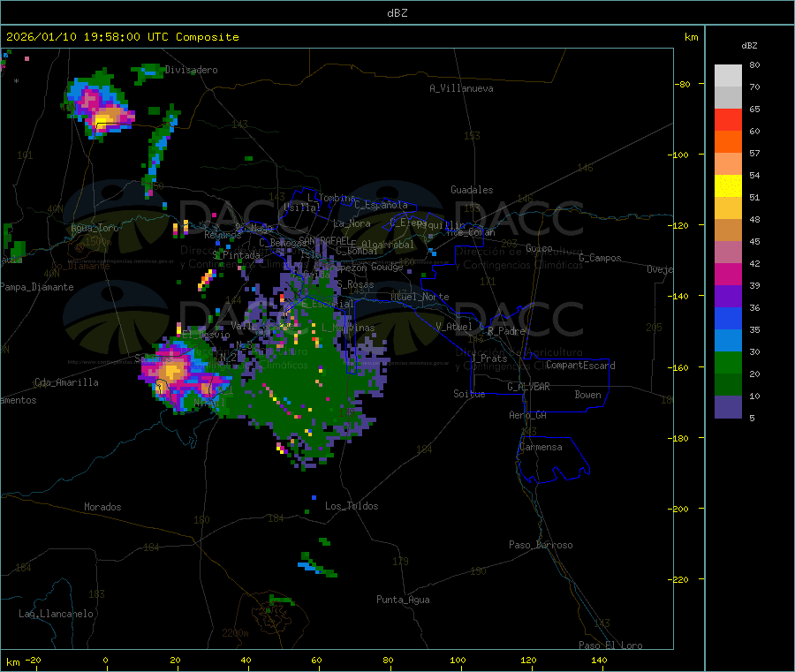
Task: Click the magenta 39 dBZ legend swatch
Action: click(728, 274)
